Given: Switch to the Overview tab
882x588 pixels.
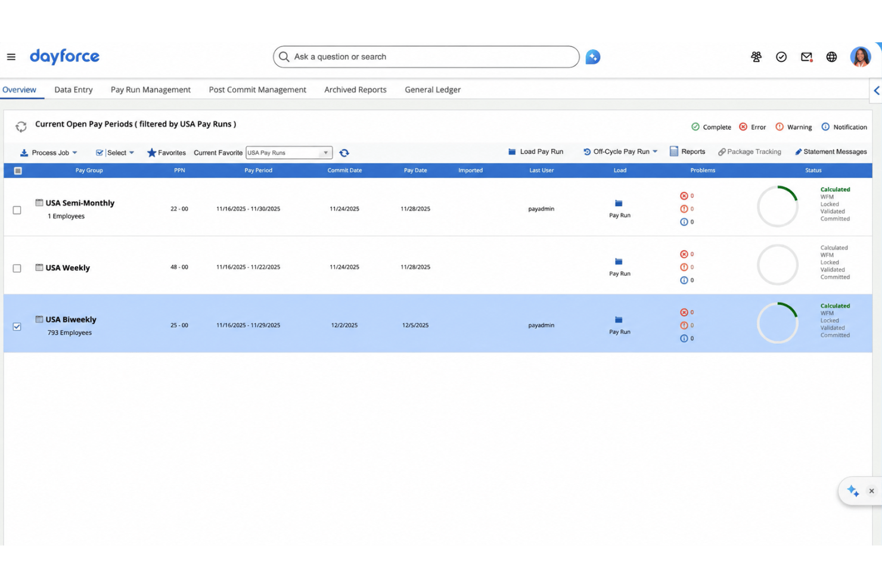Looking at the screenshot, I should (19, 89).
